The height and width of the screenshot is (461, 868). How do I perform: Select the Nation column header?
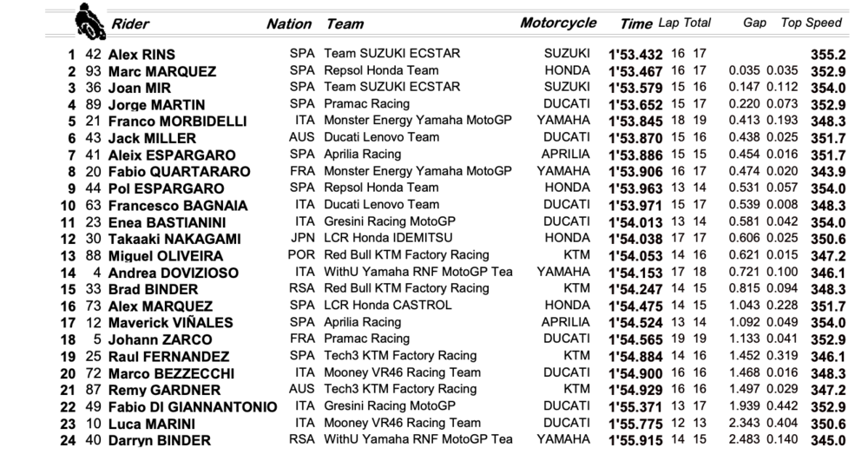coord(289,23)
